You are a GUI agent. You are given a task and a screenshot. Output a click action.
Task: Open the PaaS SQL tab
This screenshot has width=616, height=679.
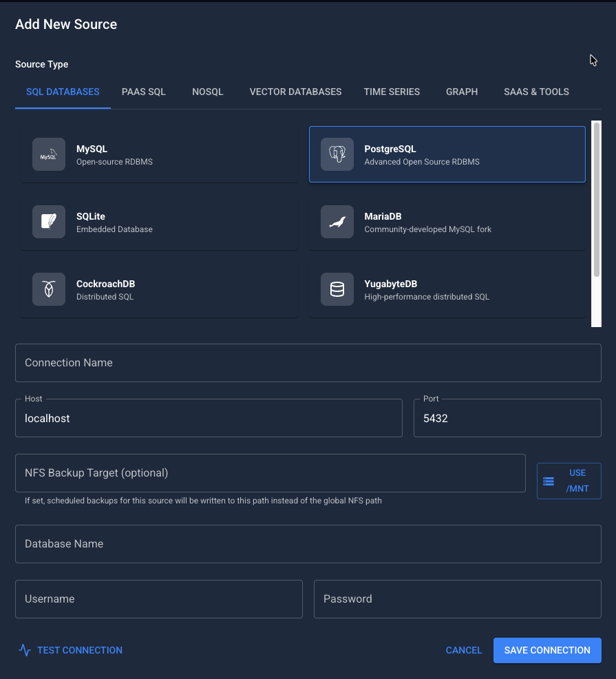coord(144,92)
